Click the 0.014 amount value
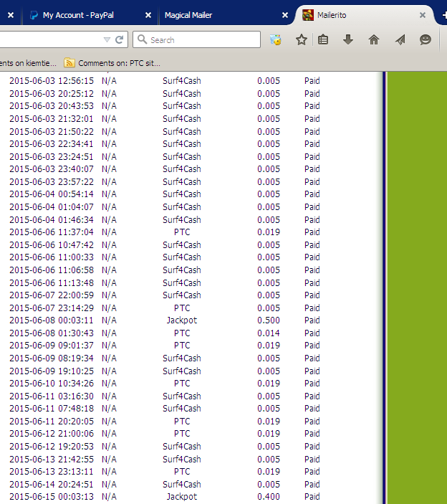 click(269, 333)
